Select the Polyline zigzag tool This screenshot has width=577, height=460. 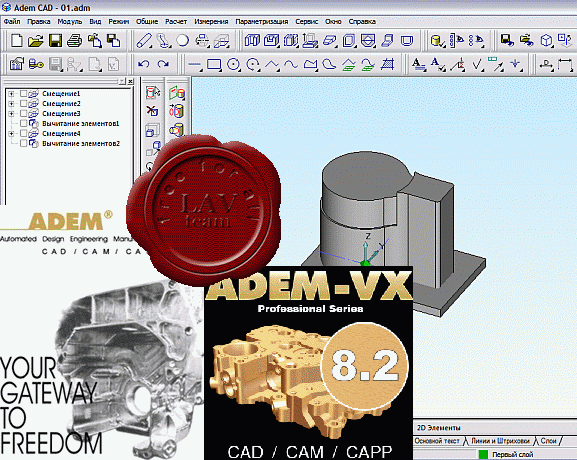coord(272,65)
